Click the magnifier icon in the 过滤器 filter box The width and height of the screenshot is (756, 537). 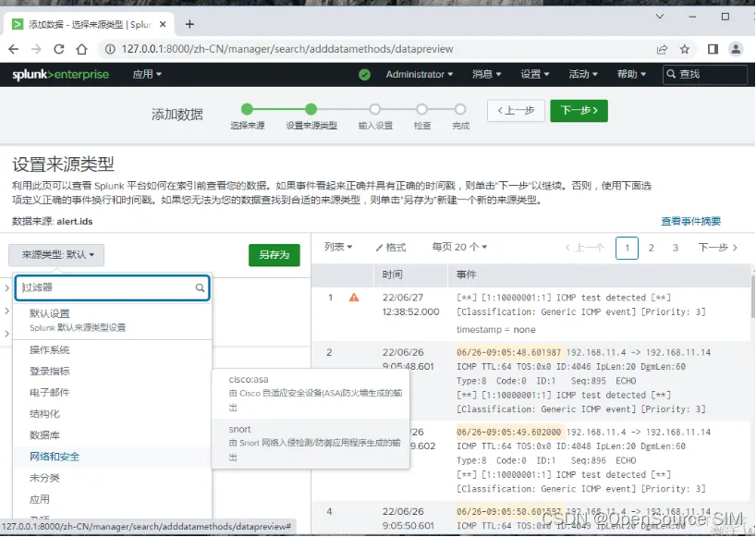200,288
